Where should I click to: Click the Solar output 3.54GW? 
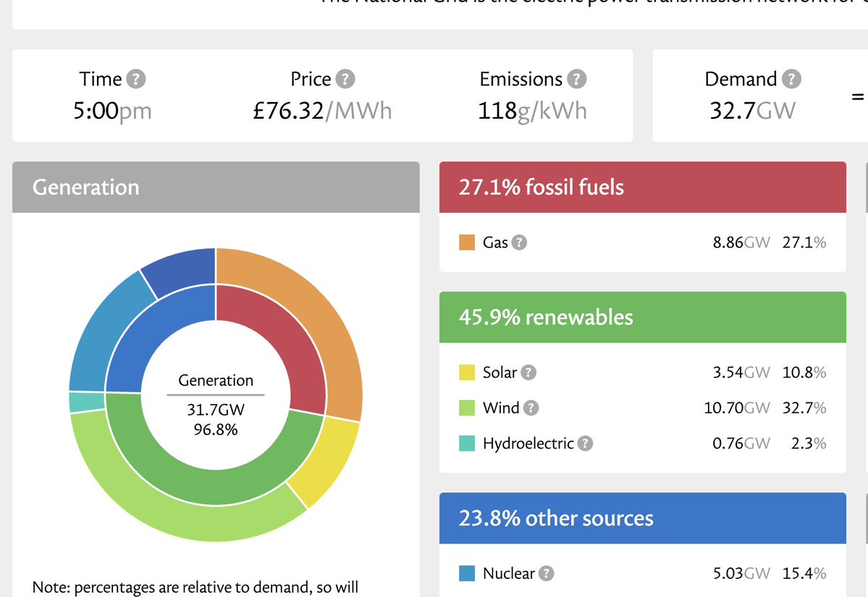741,373
